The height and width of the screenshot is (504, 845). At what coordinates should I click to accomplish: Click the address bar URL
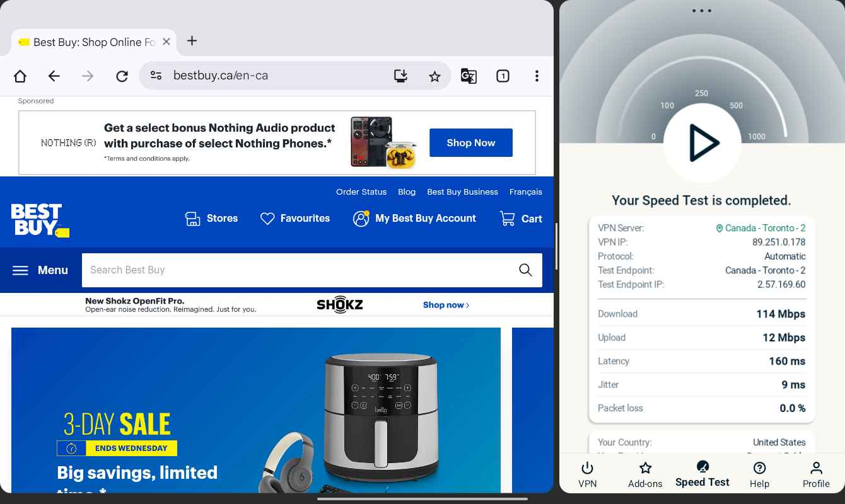(221, 76)
